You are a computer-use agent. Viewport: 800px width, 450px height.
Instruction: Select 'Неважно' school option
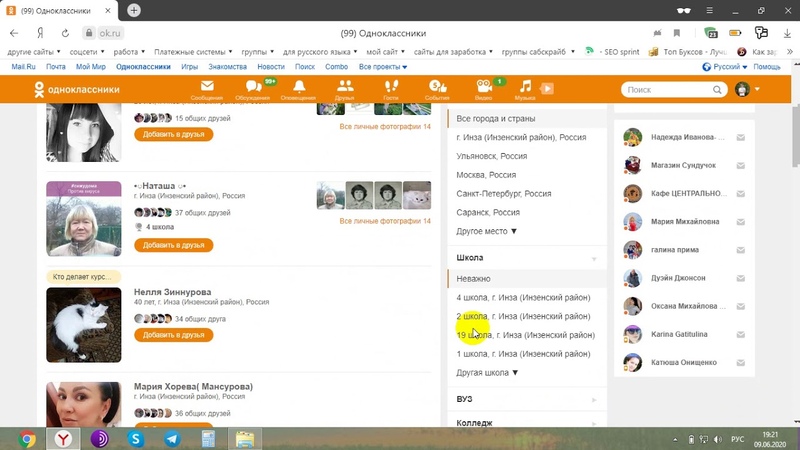527,279
